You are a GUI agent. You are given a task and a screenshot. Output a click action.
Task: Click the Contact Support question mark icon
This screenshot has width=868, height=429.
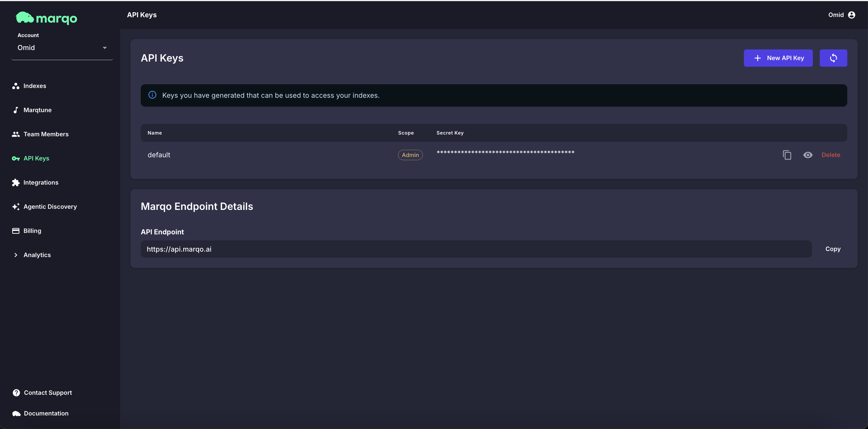[16, 392]
